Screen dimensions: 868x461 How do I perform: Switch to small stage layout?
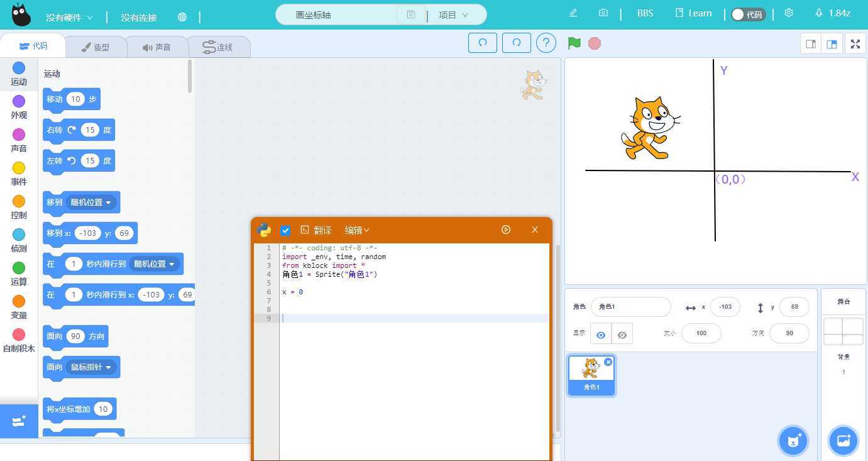[811, 44]
